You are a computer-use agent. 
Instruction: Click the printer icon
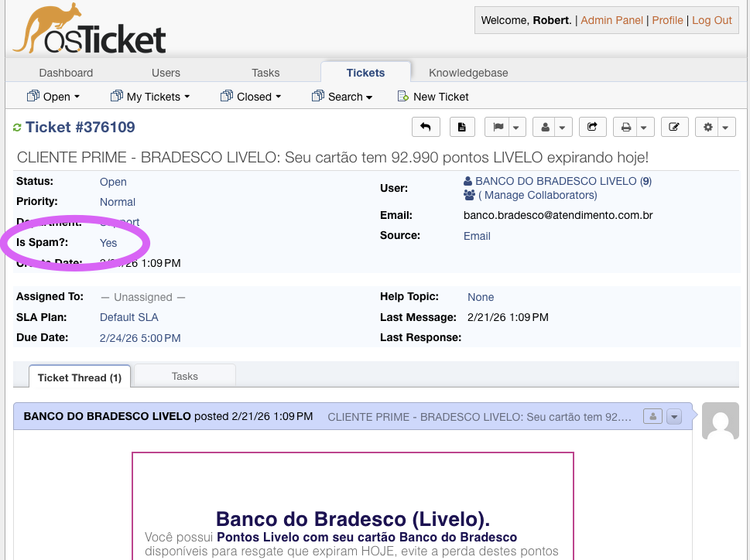(627, 127)
